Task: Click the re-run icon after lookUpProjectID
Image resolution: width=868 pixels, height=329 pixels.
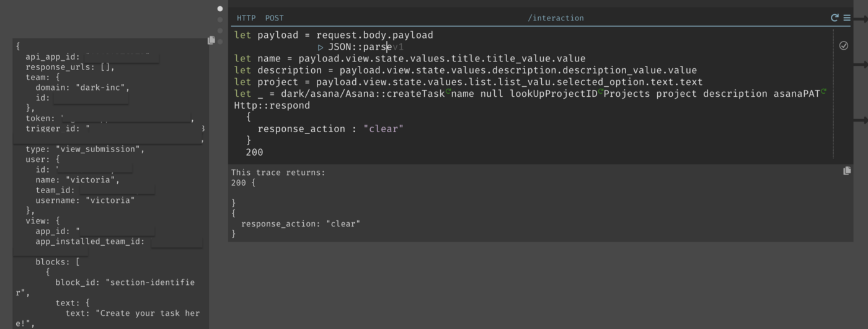Action: [600, 92]
